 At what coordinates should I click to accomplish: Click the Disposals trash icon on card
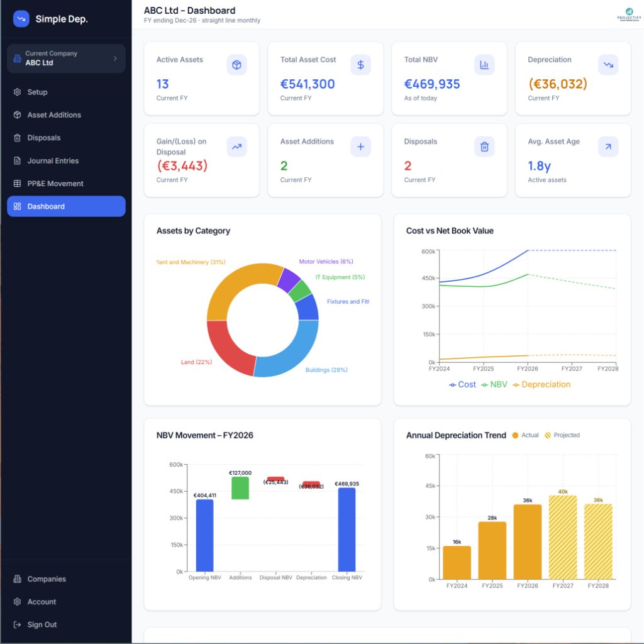click(484, 147)
